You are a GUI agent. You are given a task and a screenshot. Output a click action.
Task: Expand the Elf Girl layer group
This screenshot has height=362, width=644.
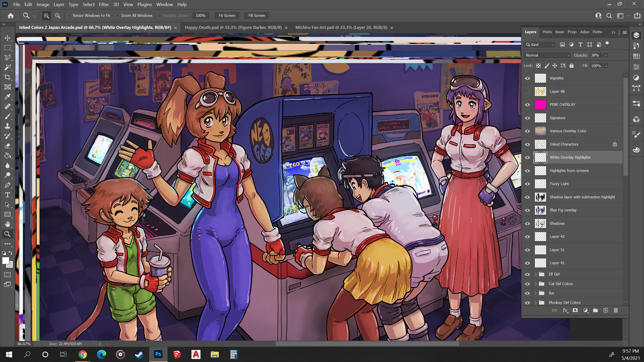536,274
